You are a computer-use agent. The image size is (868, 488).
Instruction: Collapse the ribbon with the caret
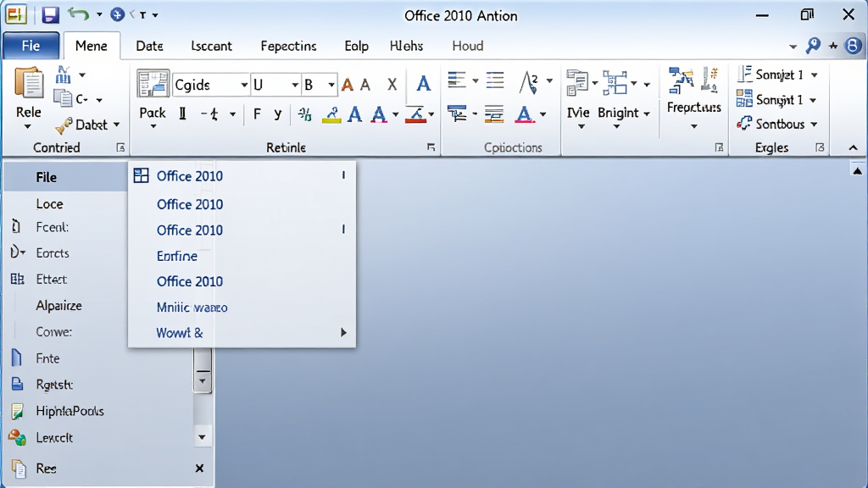pos(853,147)
